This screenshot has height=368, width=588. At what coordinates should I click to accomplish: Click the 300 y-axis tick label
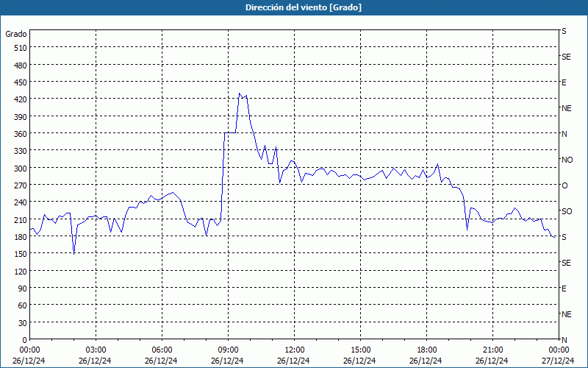coord(21,169)
